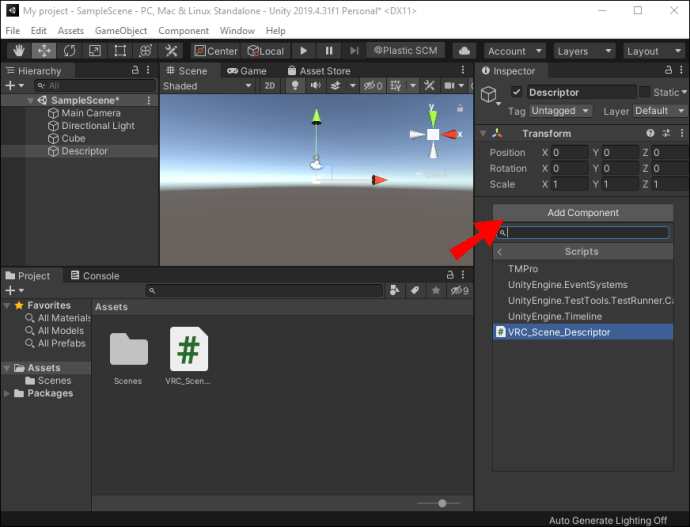Search by type in Project

click(x=394, y=290)
